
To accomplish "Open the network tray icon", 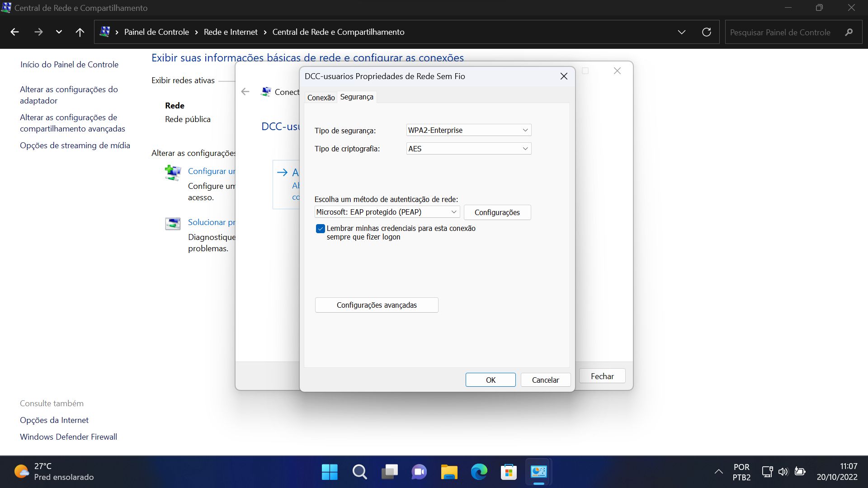I will pyautogui.click(x=767, y=472).
